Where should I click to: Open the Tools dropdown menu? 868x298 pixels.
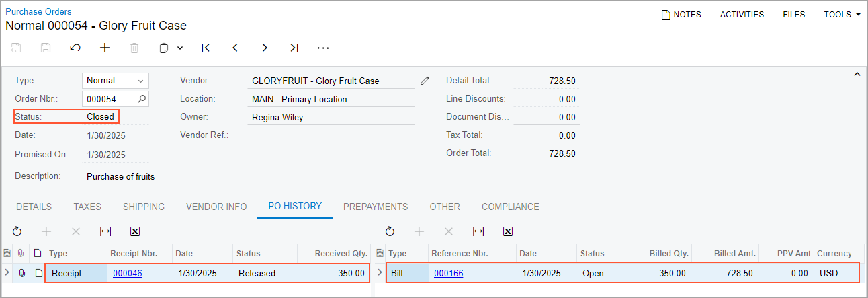point(842,15)
